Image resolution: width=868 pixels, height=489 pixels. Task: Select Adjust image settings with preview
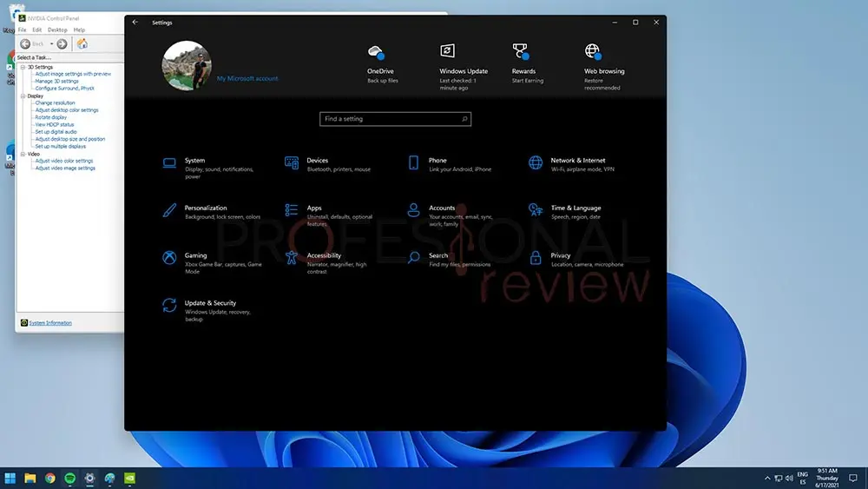(73, 74)
